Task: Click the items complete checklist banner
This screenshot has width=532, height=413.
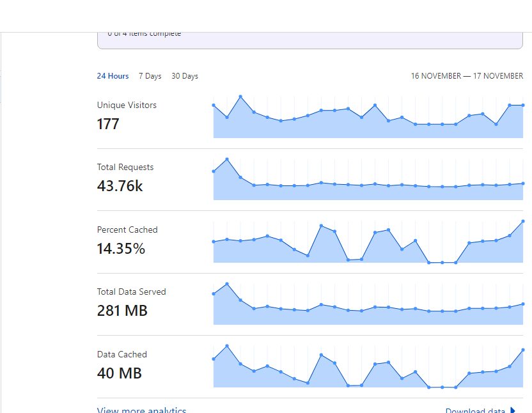Action: coord(309,40)
